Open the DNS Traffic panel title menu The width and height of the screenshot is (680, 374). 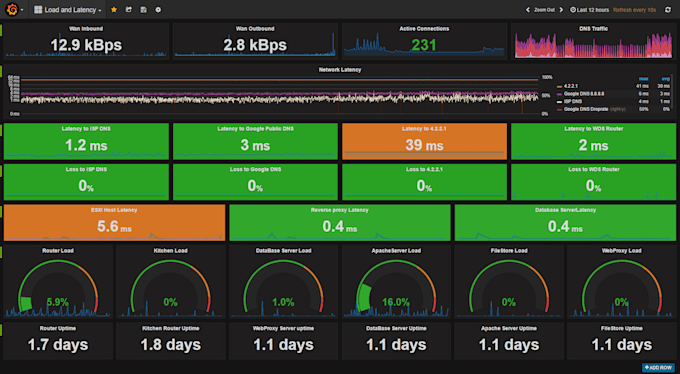593,29
